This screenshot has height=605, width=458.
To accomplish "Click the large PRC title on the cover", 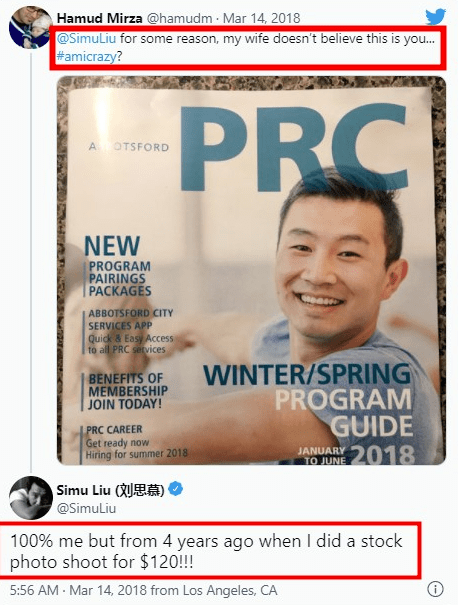I will click(293, 149).
